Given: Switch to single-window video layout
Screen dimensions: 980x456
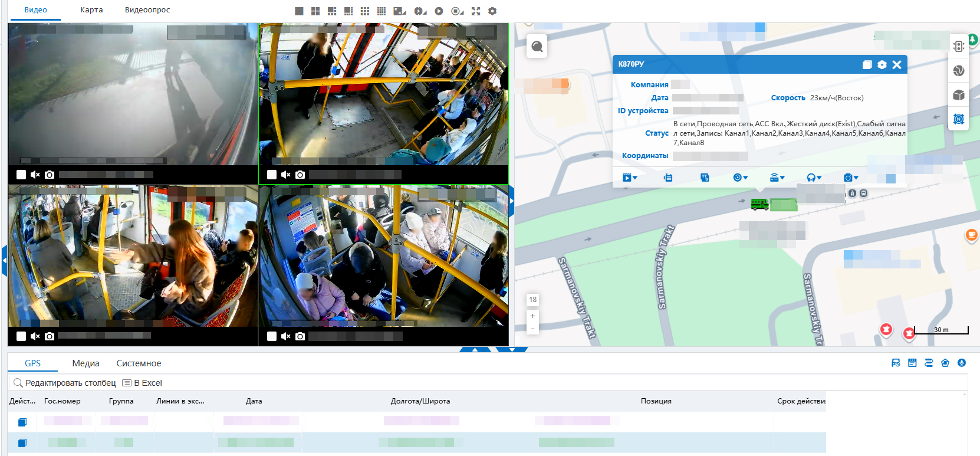Looking at the screenshot, I should tap(299, 11).
